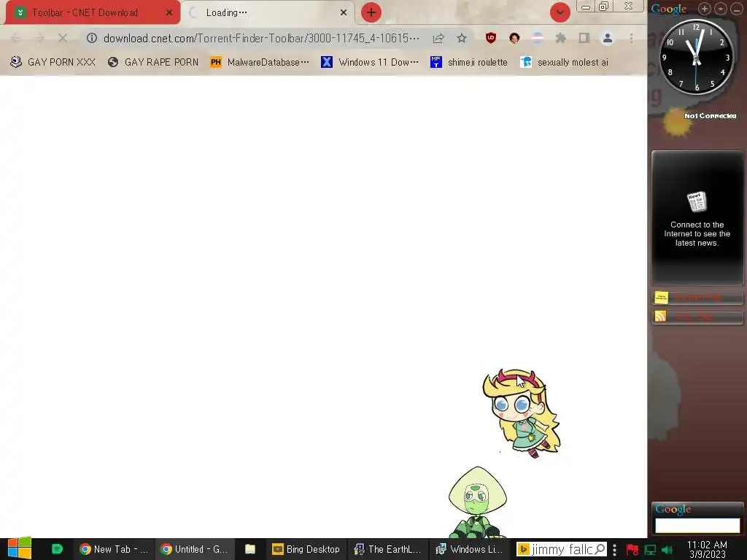747x560 pixels.
Task: Close the Toolbar - CNET Download tab
Action: tap(169, 13)
